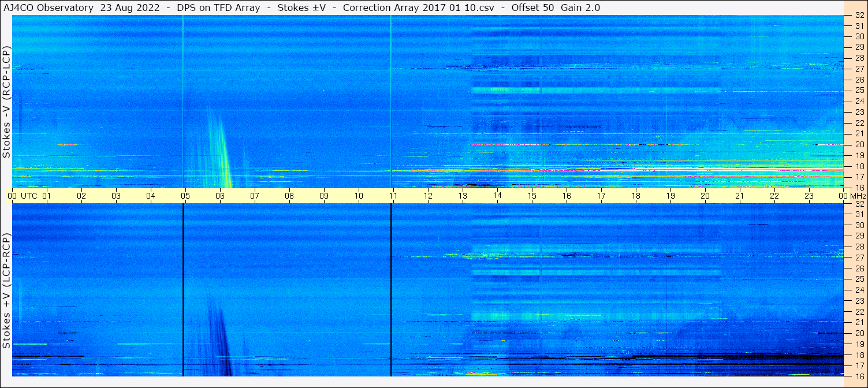Image resolution: width=868 pixels, height=388 pixels.
Task: Select the 21 hour tick on time axis
Action: (740, 196)
